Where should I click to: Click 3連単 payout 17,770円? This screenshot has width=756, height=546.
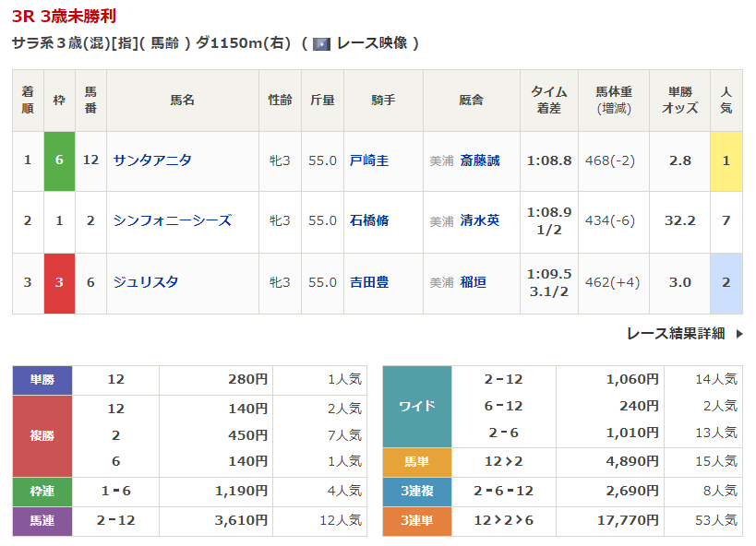(628, 521)
